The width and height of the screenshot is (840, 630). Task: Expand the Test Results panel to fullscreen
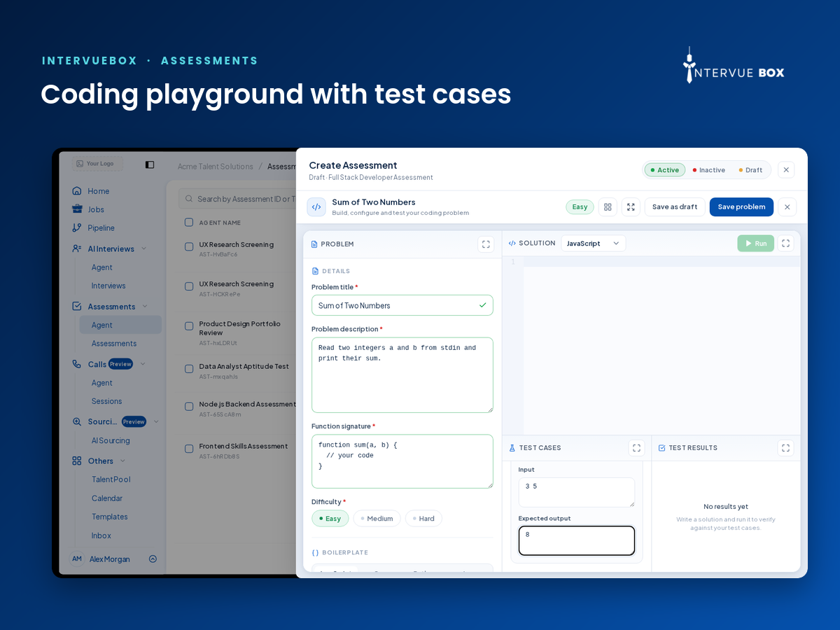[x=785, y=448]
